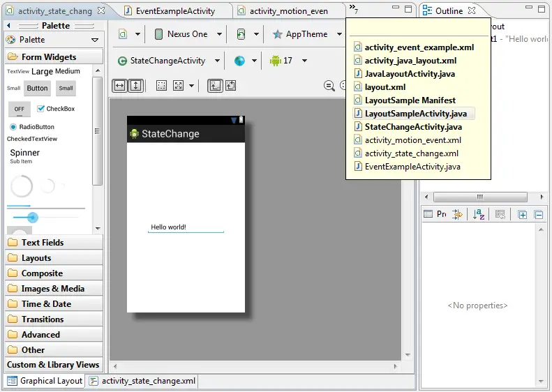The width and height of the screenshot is (552, 392).
Task: Expand the Text Fields palette category
Action: click(x=42, y=243)
